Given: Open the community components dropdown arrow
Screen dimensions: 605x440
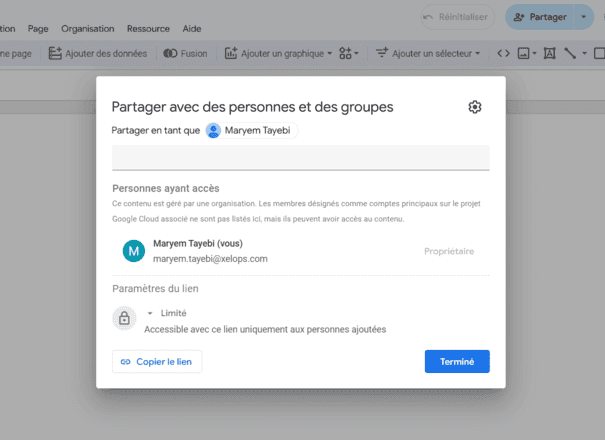Looking at the screenshot, I should (356, 53).
